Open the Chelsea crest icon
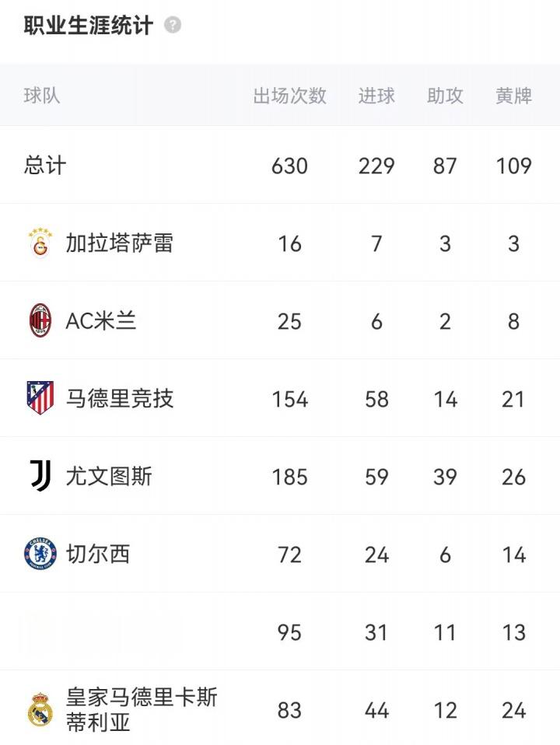Image resolution: width=560 pixels, height=745 pixels. pos(40,554)
